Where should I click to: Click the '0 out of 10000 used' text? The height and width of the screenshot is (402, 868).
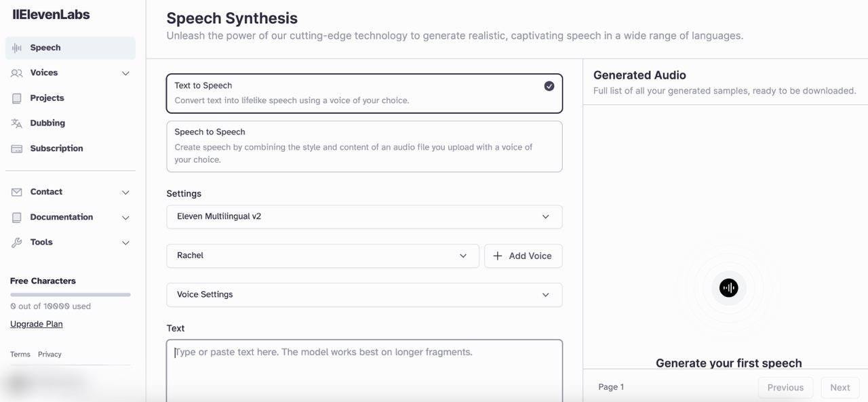(x=50, y=306)
